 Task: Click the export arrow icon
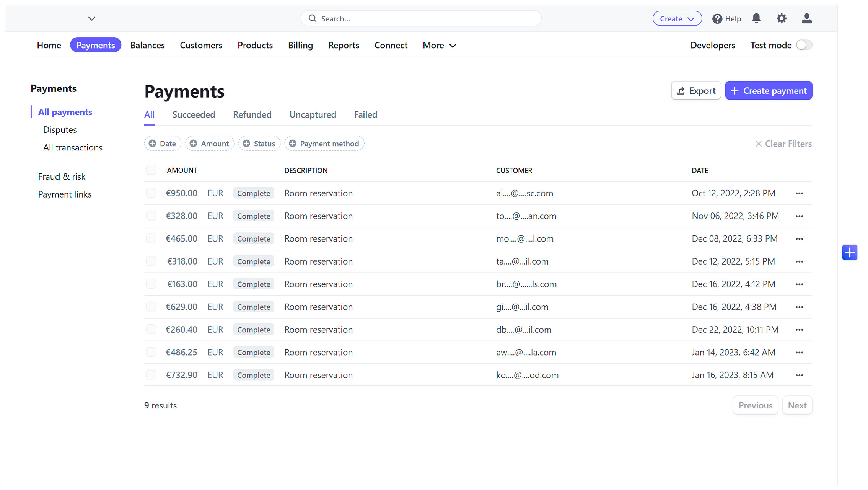tap(681, 91)
